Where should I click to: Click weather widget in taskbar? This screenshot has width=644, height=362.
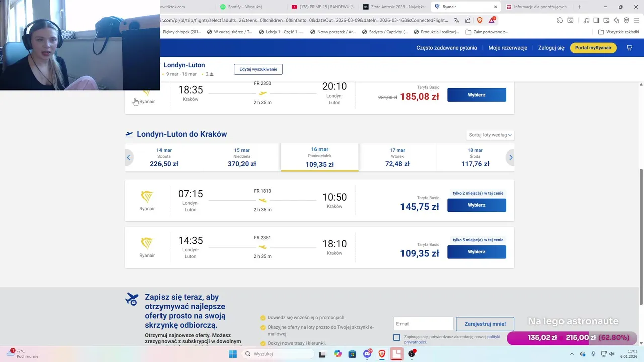coord(23,354)
